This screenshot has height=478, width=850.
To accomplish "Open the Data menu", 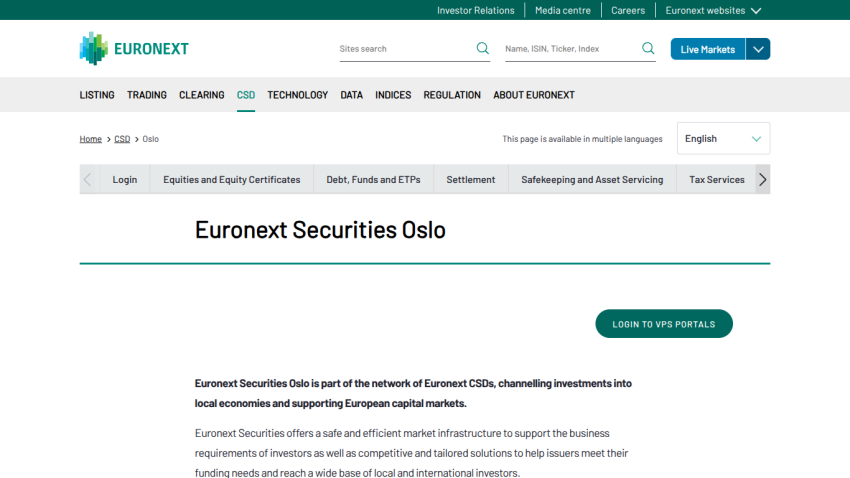I will (x=351, y=95).
